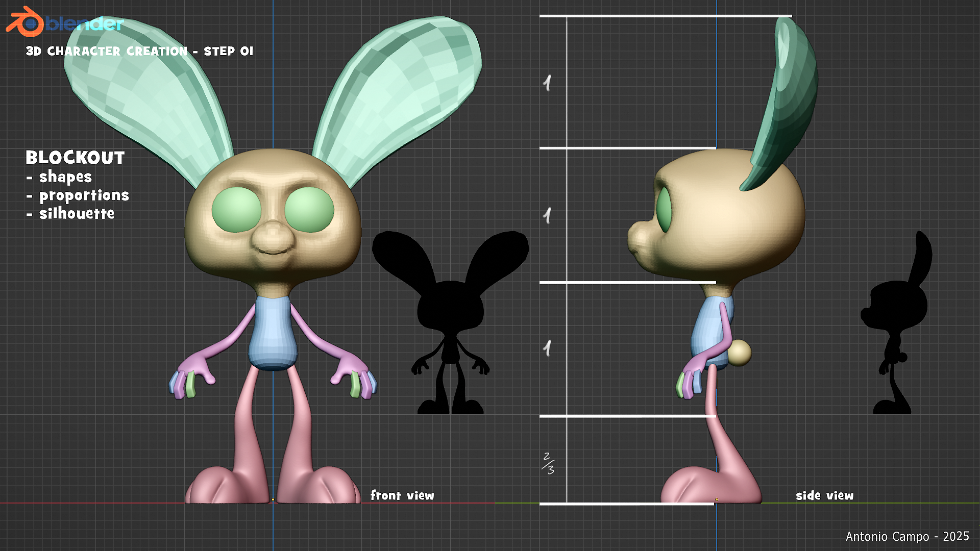Screen dimensions: 980x551
Task: Select the 'shapes' bullet text
Action: [65, 177]
